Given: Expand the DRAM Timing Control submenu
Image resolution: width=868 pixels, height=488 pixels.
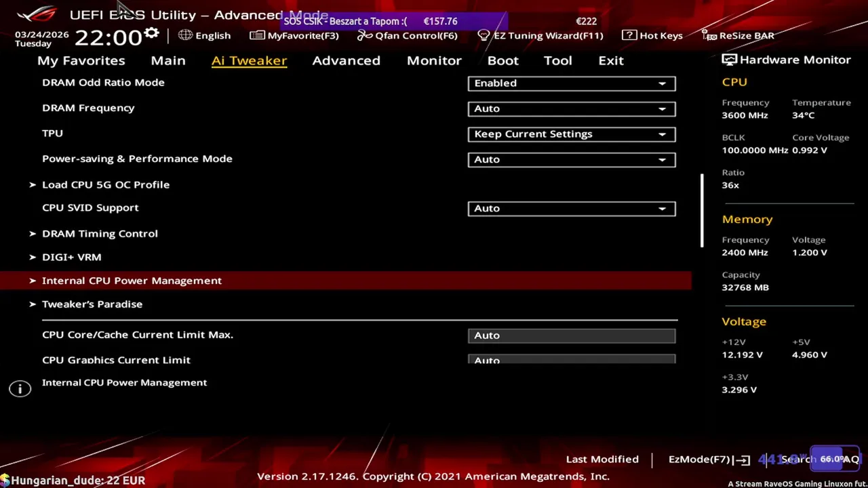Looking at the screenshot, I should [100, 233].
